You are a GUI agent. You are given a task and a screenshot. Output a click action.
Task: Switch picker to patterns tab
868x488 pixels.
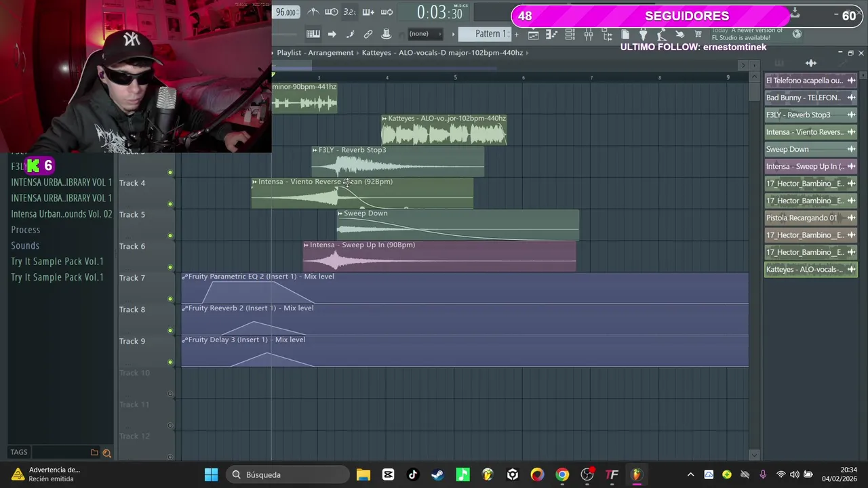(x=779, y=63)
